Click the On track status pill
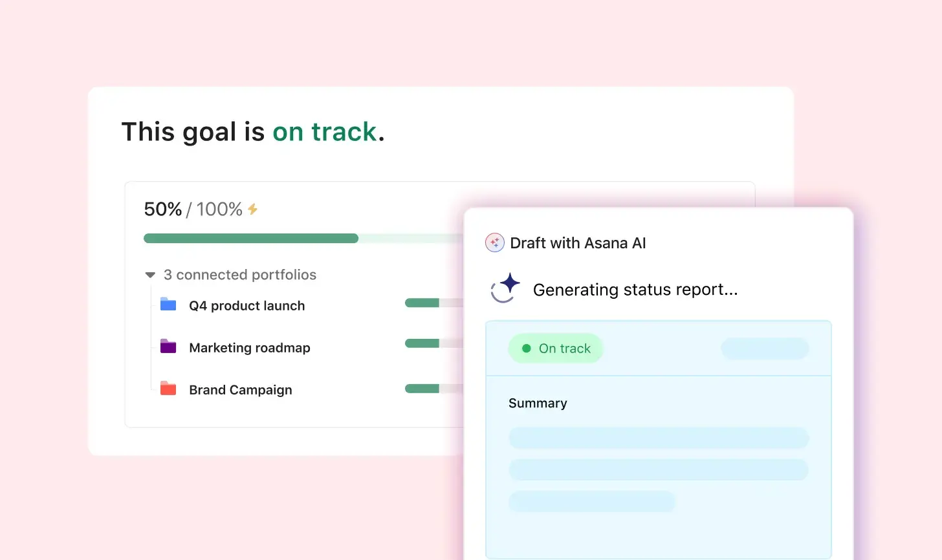 [x=556, y=349]
